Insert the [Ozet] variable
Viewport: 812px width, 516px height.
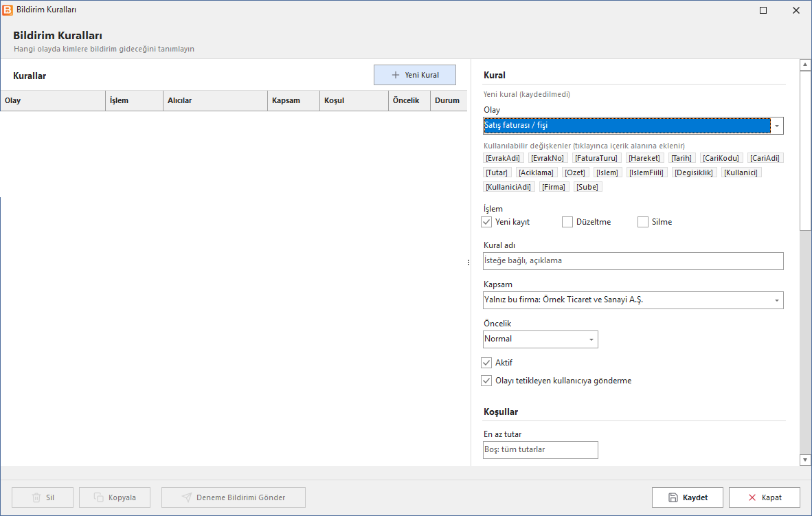(x=575, y=172)
